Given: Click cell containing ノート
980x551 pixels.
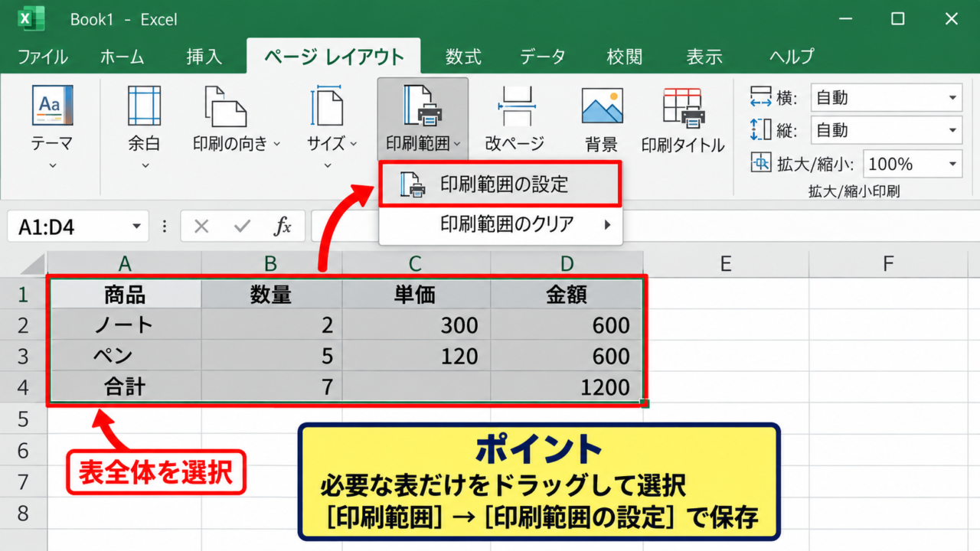Looking at the screenshot, I should 124,325.
